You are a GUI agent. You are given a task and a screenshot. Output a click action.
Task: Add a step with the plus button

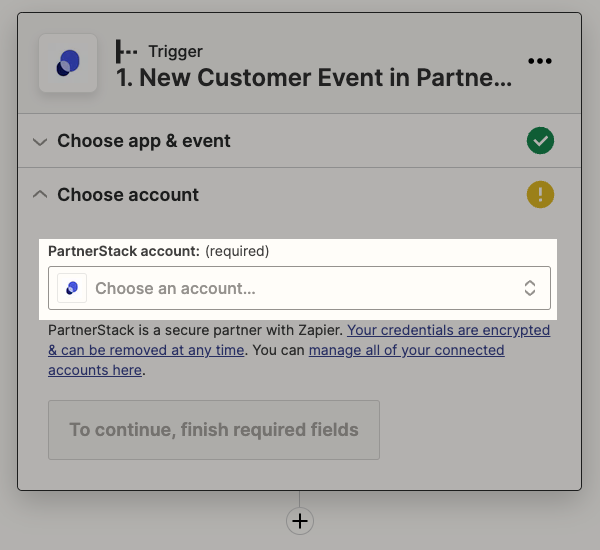click(x=299, y=521)
